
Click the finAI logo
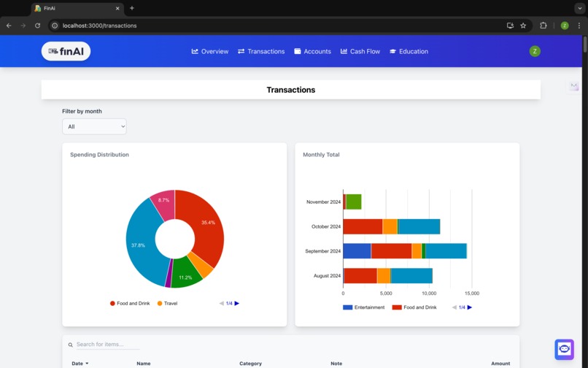pyautogui.click(x=66, y=51)
